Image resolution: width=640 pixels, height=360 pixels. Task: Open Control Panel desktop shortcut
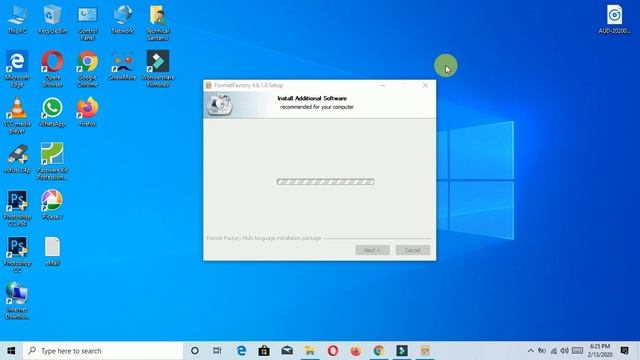tap(87, 22)
